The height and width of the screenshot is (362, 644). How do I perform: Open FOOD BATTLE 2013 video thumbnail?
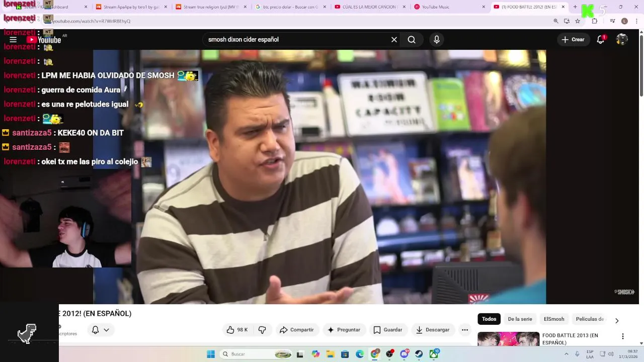pyautogui.click(x=508, y=339)
